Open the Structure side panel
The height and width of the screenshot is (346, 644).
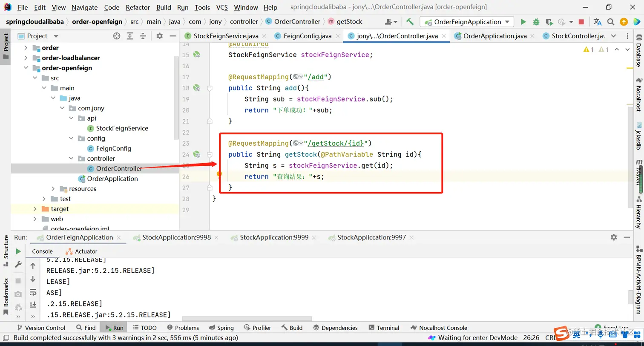[x=6, y=251]
